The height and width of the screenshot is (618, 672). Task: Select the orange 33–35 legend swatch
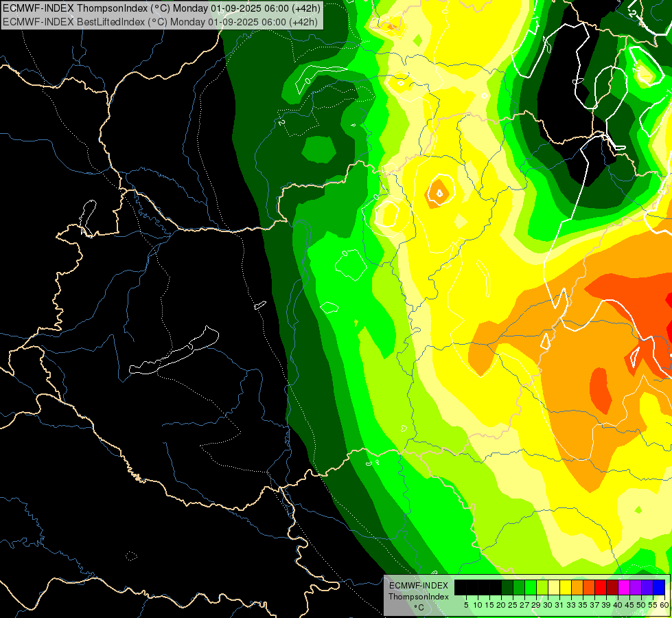coord(577,587)
